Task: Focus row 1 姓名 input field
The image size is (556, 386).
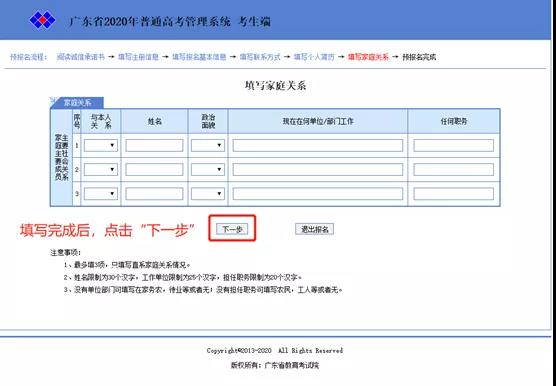Action: (x=154, y=145)
